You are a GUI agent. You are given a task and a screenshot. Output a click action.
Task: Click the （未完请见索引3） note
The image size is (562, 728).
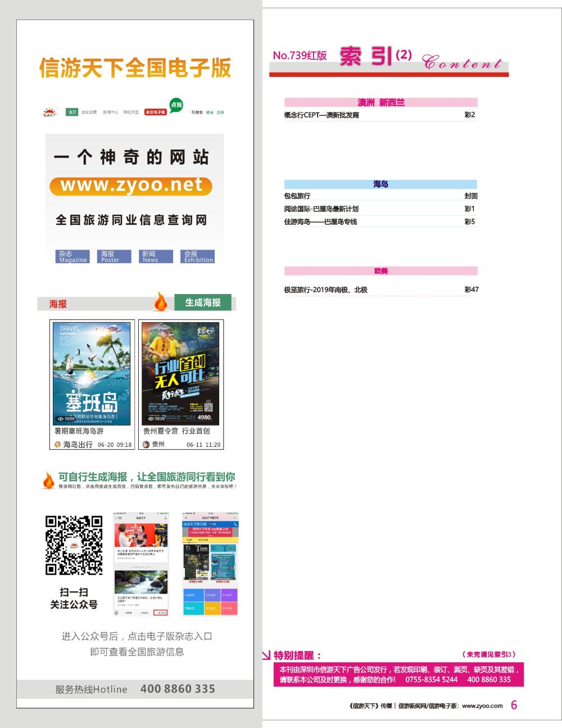pyautogui.click(x=488, y=654)
